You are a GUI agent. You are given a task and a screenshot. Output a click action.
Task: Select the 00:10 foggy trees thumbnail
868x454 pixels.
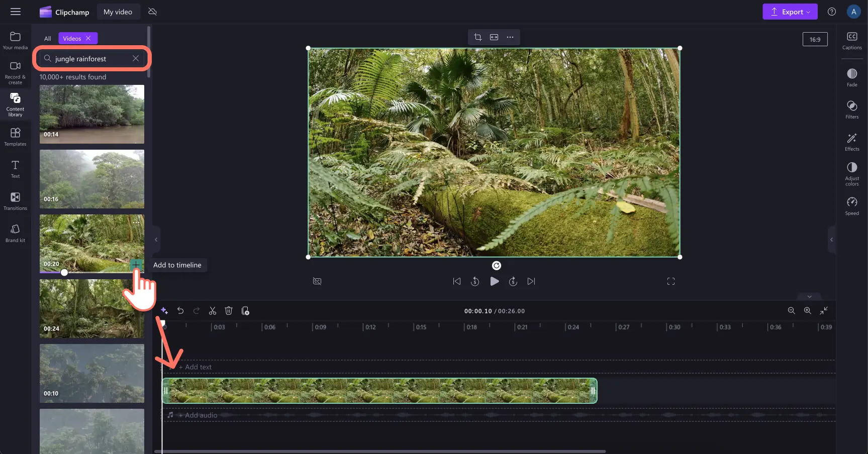coord(92,373)
